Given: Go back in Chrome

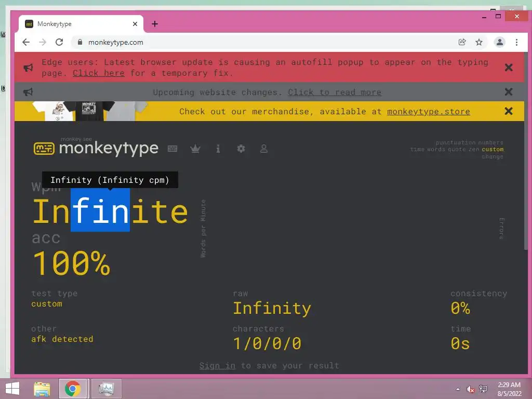Looking at the screenshot, I should 26,42.
